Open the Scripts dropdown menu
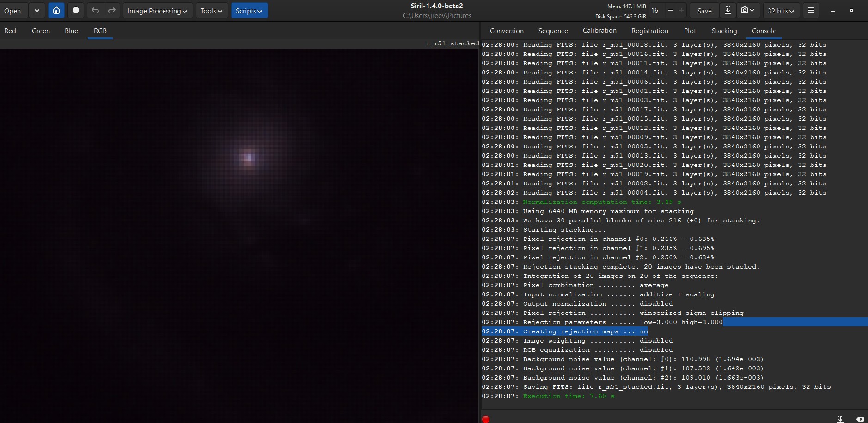The height and width of the screenshot is (423, 868). [249, 11]
